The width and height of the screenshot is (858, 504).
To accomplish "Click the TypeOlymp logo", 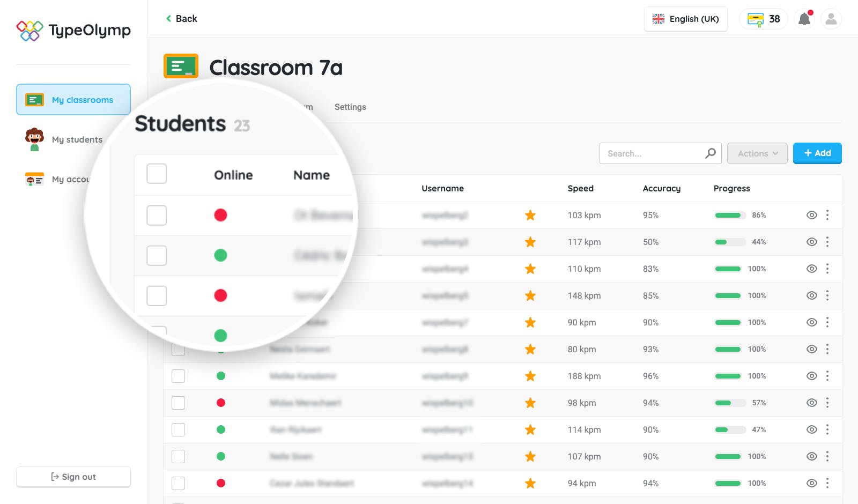I will pyautogui.click(x=73, y=31).
